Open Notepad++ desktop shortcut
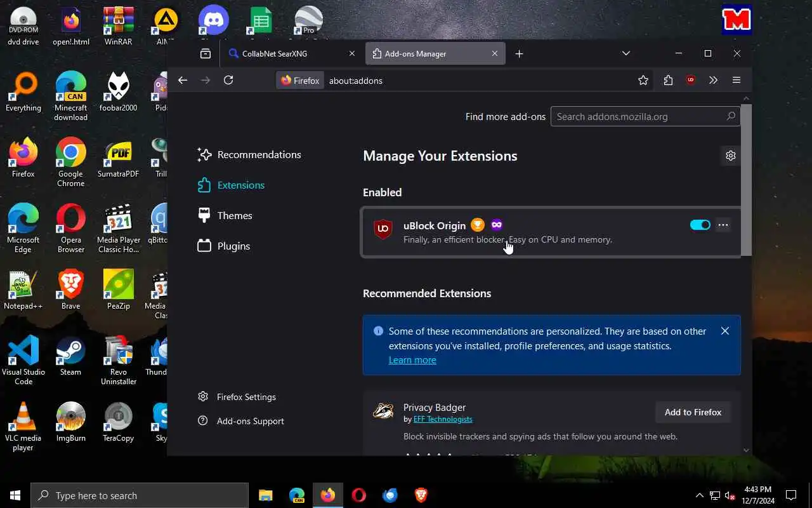Viewport: 812px width, 508px height. (23, 290)
